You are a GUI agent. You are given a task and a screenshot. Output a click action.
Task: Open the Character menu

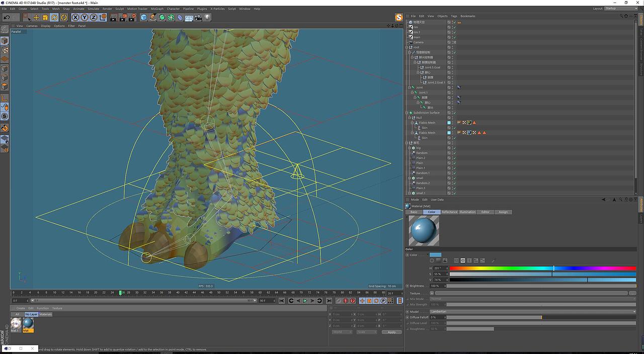tap(173, 9)
